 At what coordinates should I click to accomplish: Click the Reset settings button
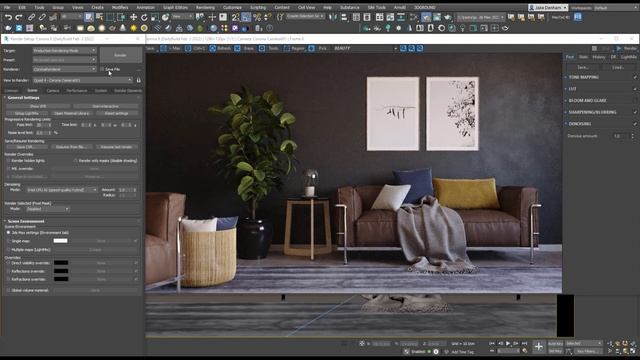[x=116, y=113]
